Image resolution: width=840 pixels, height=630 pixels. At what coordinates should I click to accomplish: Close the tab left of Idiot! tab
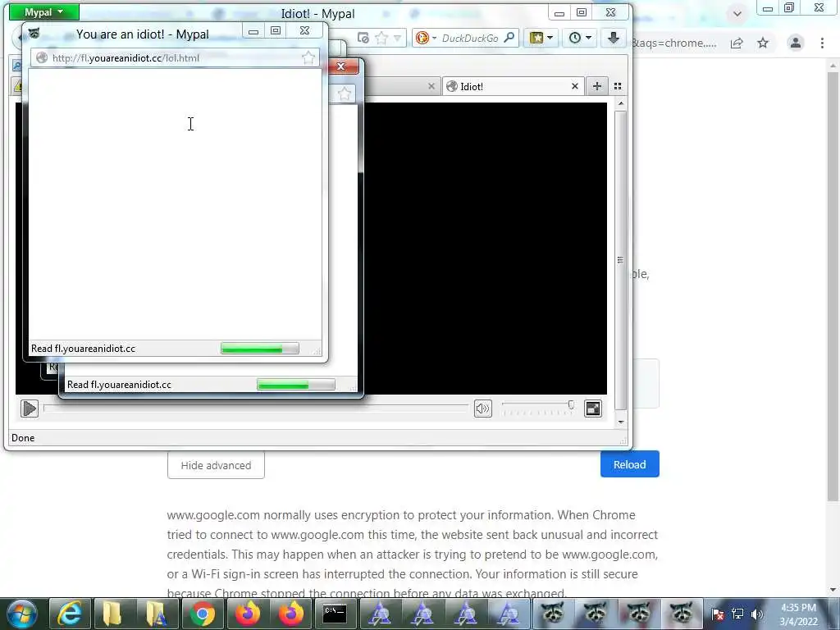tap(431, 86)
